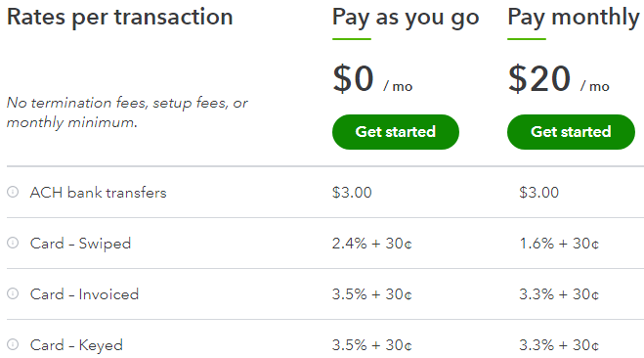644x358 pixels.
Task: Click the $20 / mo price
Action: [x=559, y=79]
